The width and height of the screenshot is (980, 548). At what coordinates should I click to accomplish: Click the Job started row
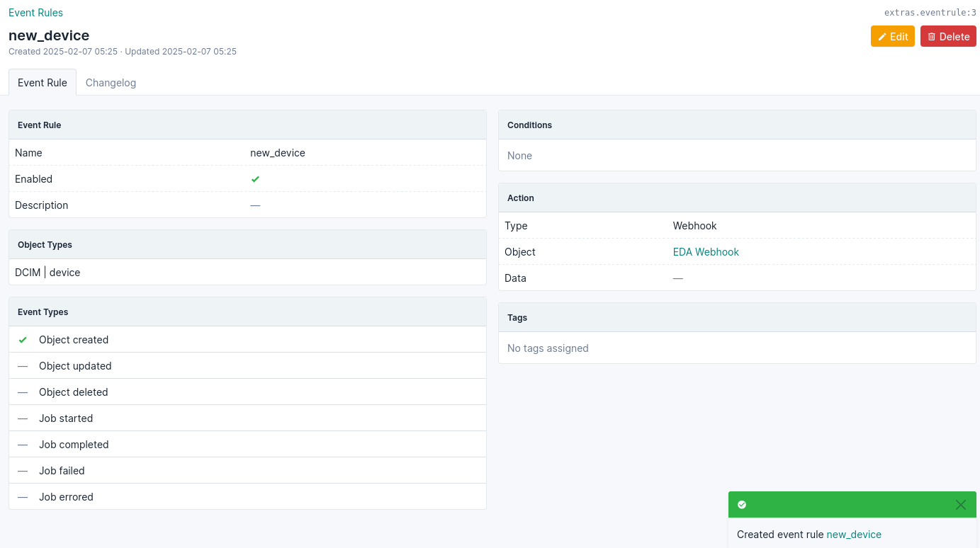(x=247, y=418)
